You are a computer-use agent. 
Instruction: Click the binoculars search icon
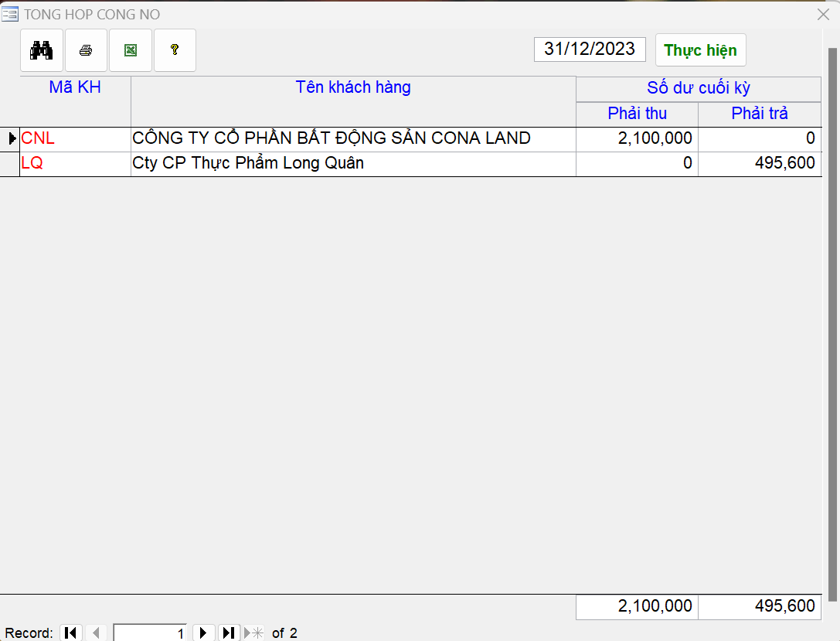point(41,50)
